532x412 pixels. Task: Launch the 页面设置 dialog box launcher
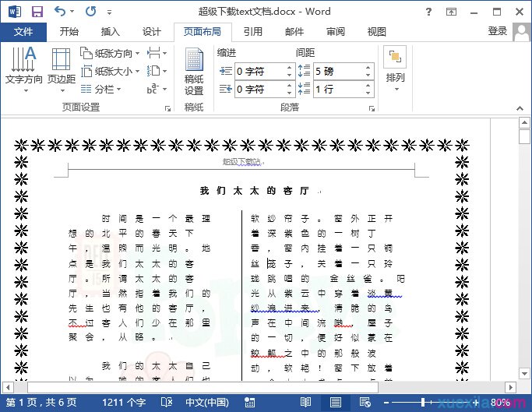pyautogui.click(x=167, y=108)
